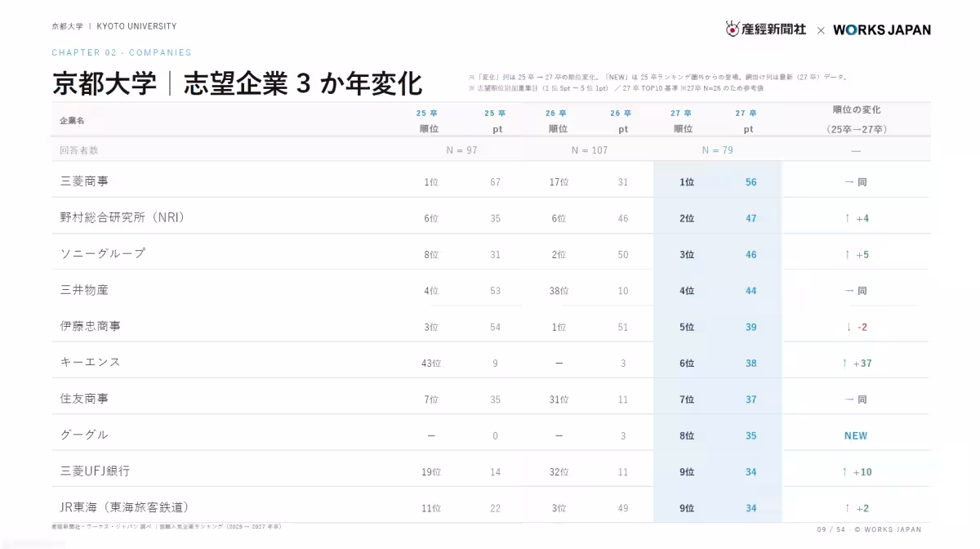Select the 25卒 pt column header
Viewport: 980px width, 549px height.
(x=497, y=121)
